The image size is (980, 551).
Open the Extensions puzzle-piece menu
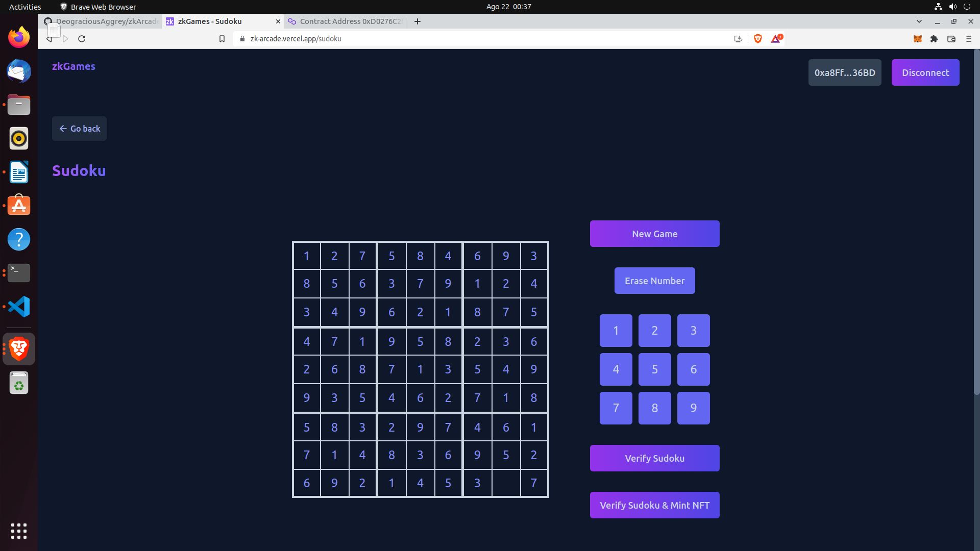934,39
